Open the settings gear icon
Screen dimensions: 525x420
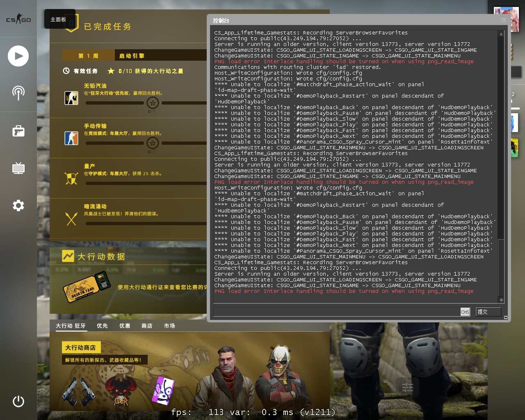(x=18, y=205)
